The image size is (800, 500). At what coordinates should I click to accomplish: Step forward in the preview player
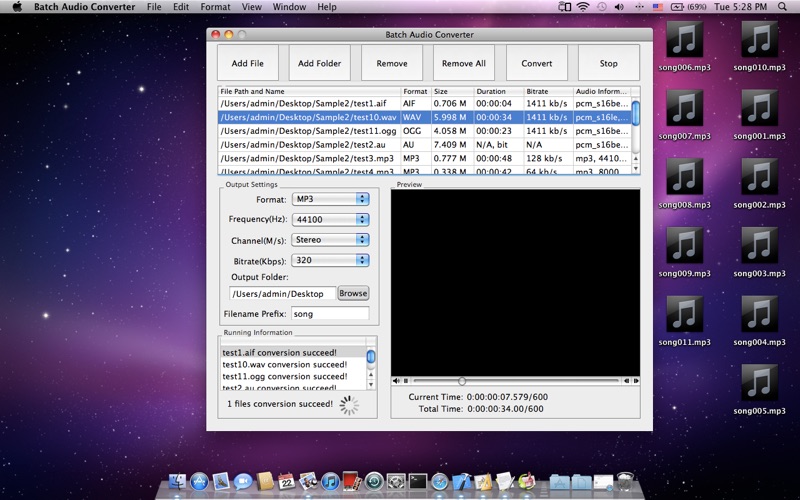(636, 381)
